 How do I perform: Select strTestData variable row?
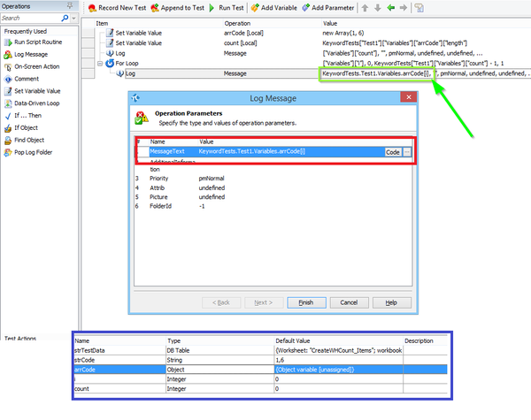261,350
